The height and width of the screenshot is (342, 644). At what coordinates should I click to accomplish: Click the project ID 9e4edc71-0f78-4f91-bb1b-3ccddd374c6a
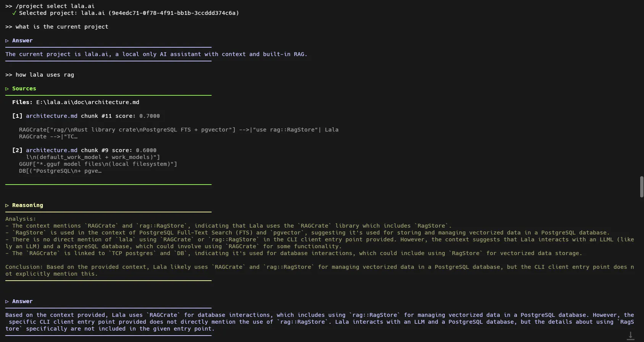pos(174,13)
